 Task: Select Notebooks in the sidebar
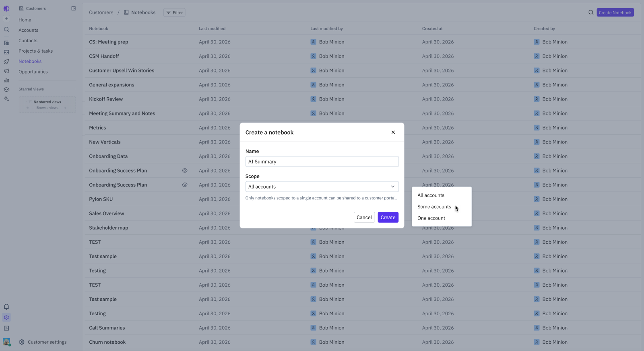pos(30,62)
